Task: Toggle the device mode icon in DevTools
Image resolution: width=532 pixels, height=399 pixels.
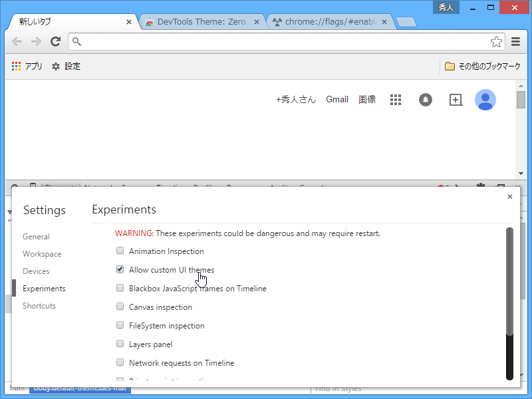Action: [x=33, y=186]
